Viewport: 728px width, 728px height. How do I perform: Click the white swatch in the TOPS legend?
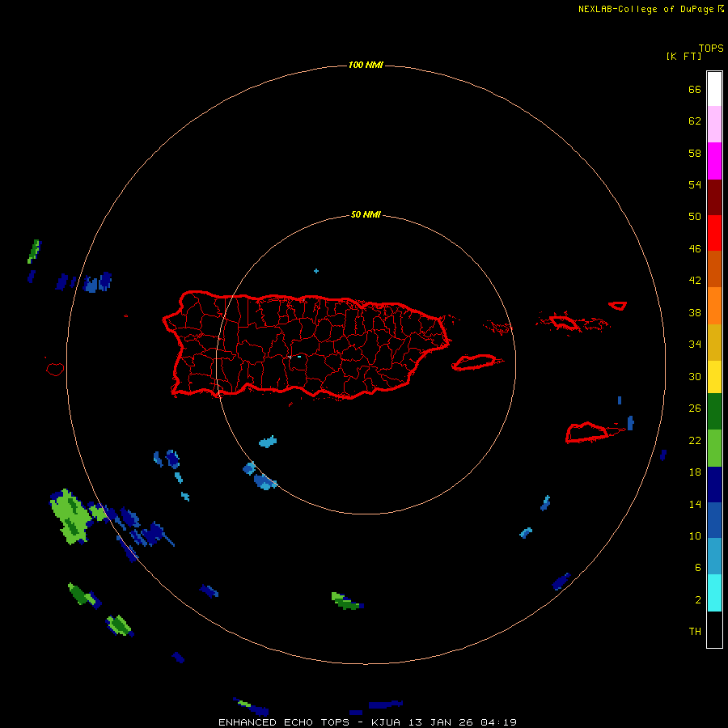(x=714, y=89)
